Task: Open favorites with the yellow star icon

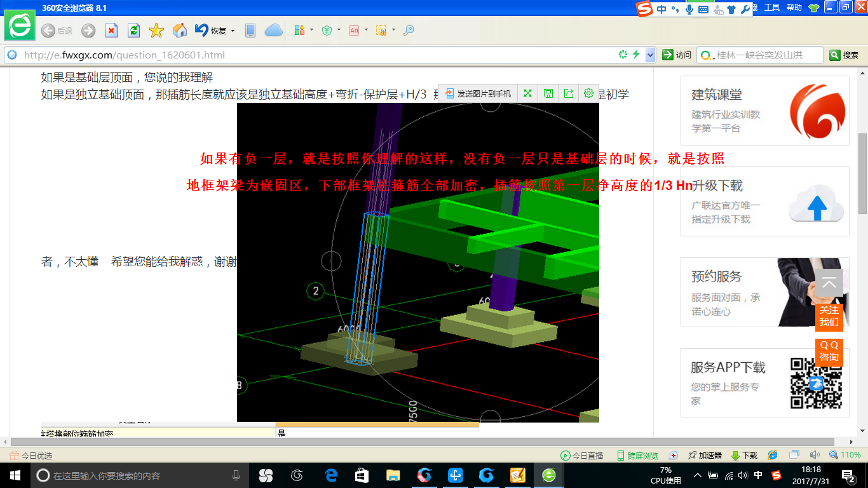Action: click(156, 30)
